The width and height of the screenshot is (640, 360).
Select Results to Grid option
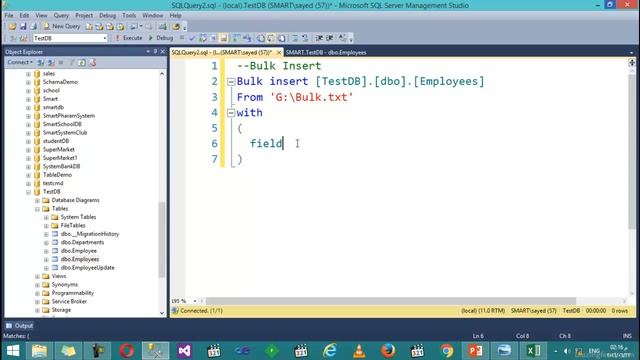click(271, 38)
